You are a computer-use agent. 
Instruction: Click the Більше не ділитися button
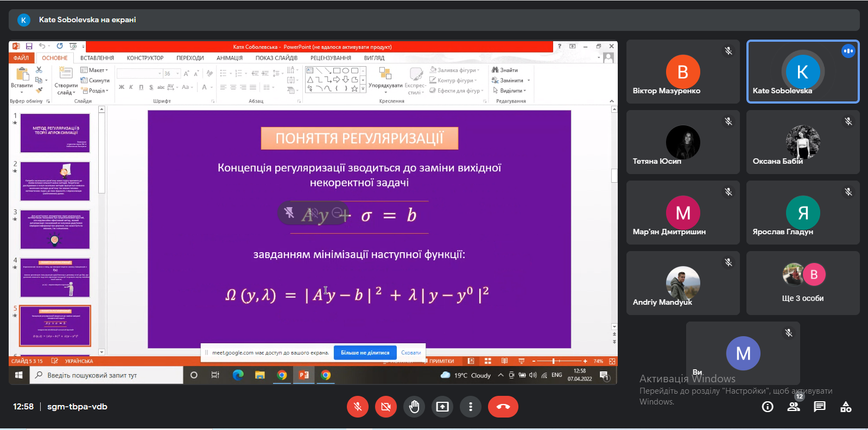(365, 352)
